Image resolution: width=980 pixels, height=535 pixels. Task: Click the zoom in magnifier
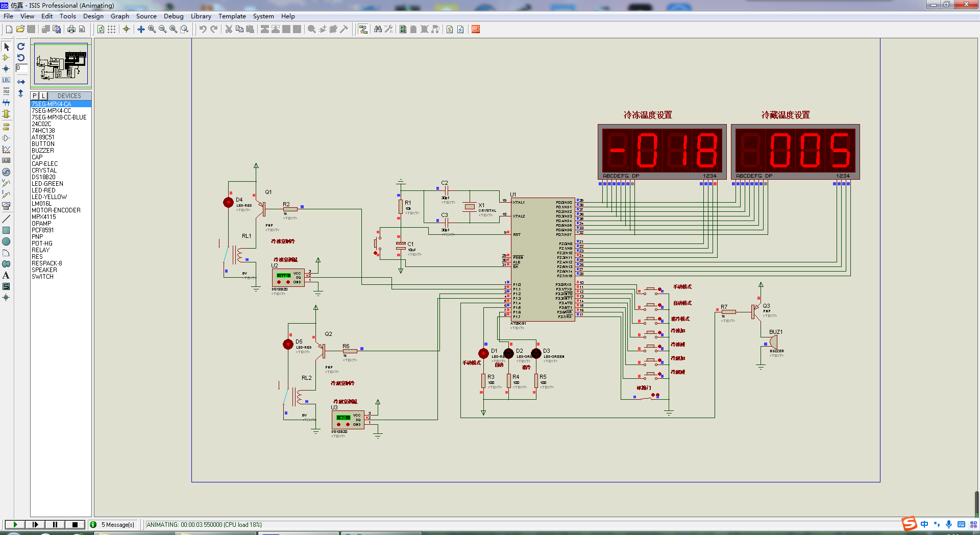coord(152,29)
